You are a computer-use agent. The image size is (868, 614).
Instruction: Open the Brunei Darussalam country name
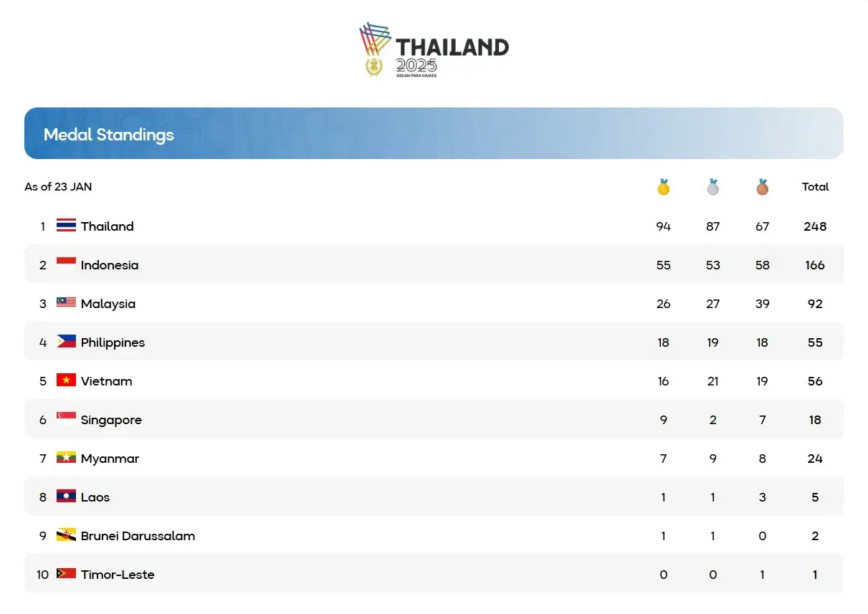138,536
